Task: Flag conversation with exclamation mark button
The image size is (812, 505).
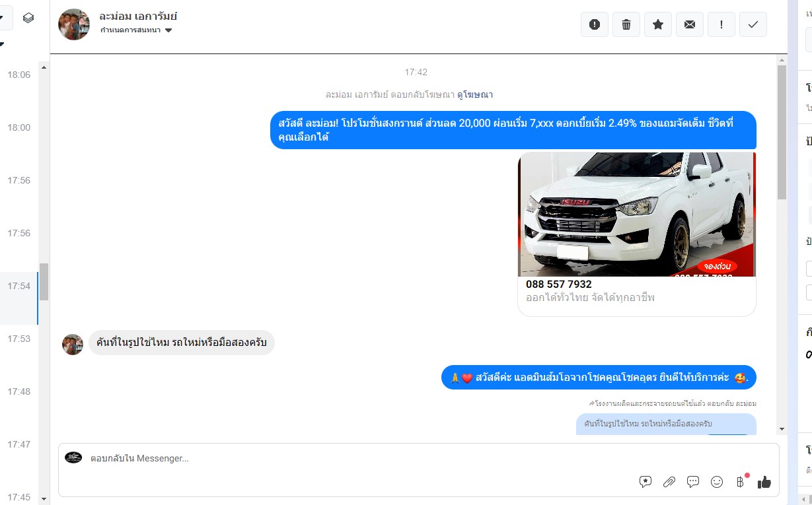Action: click(x=721, y=24)
